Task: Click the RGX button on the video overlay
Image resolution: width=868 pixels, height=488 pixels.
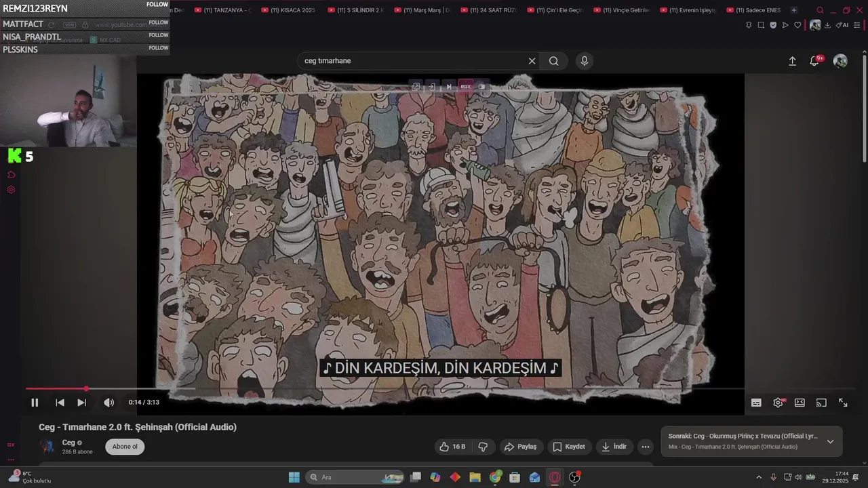Action: point(465,87)
